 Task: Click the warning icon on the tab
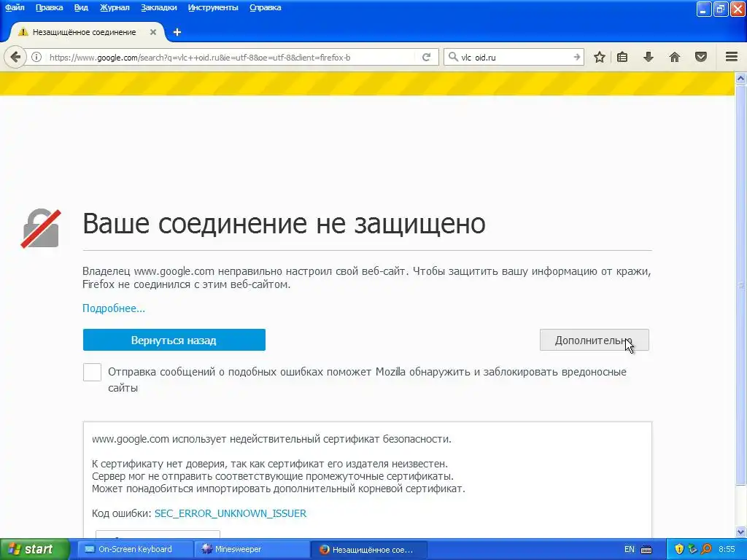click(23, 32)
